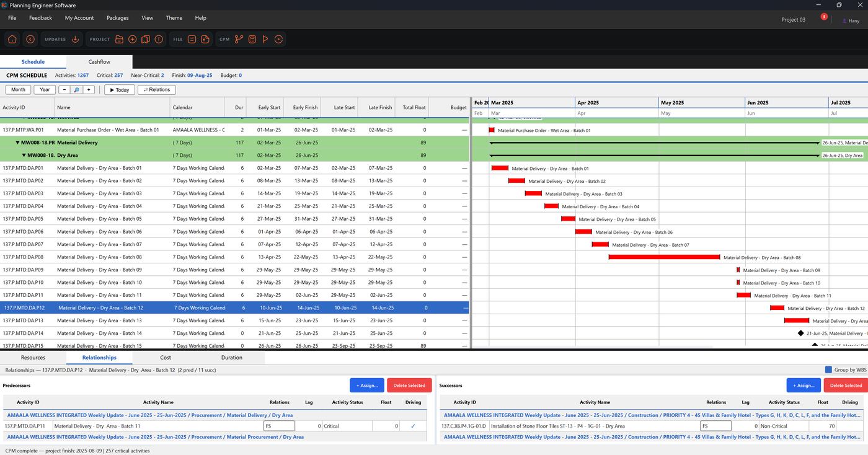Select the Relationships tab
Viewport: 868px width, 455px height.
point(99,358)
